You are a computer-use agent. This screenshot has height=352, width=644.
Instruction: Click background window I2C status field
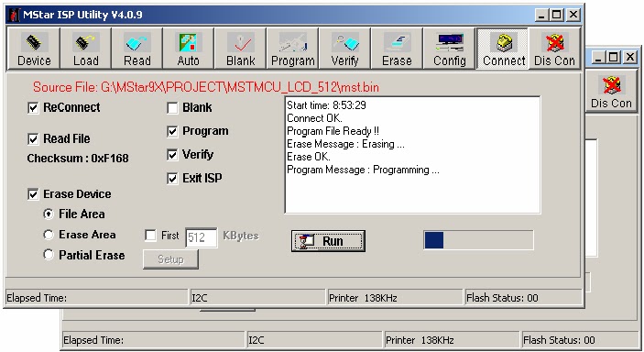point(314,340)
